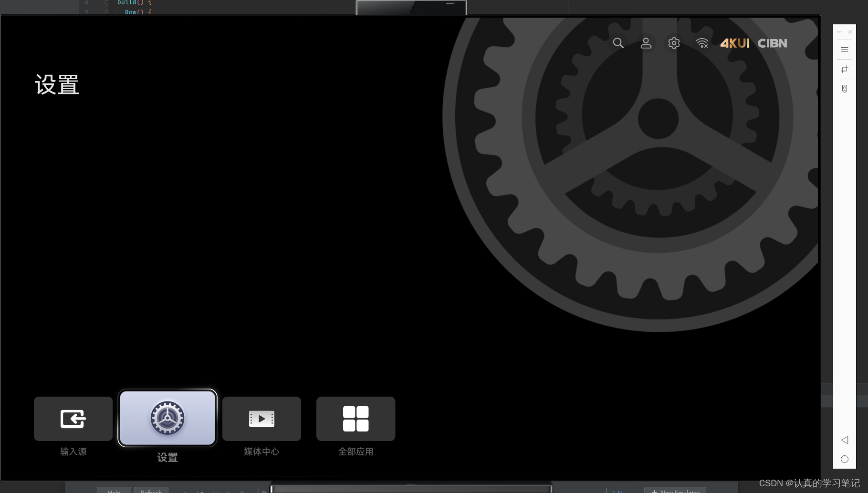Open the 全部应用 all apps tile
868x493 pixels.
pyautogui.click(x=356, y=419)
